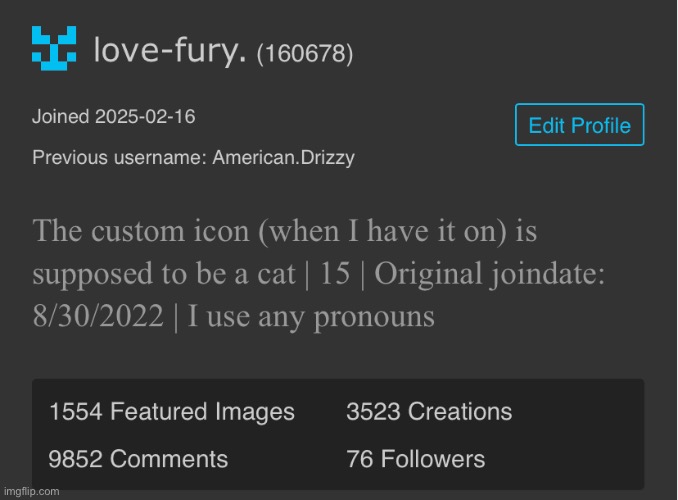This screenshot has width=678, height=500.
Task: Click the bio line about the custom icon
Action: 285,232
